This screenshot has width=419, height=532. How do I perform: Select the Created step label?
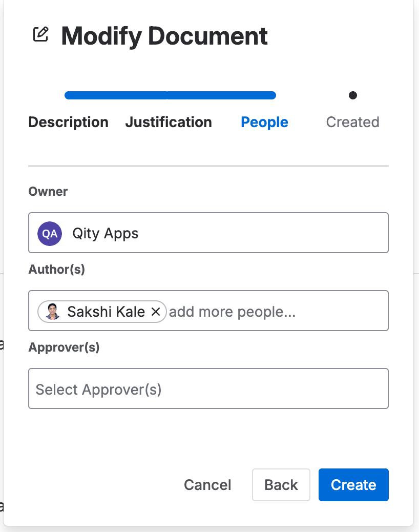pos(352,122)
